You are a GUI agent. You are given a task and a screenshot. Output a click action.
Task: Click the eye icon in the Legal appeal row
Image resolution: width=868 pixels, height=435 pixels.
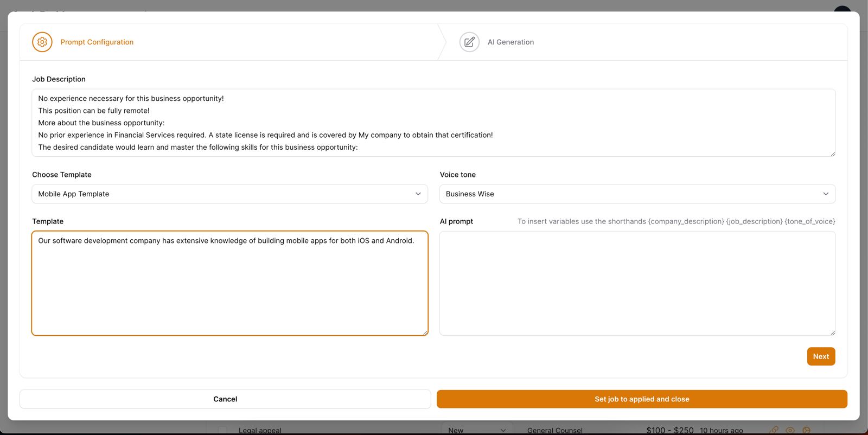[790, 431]
